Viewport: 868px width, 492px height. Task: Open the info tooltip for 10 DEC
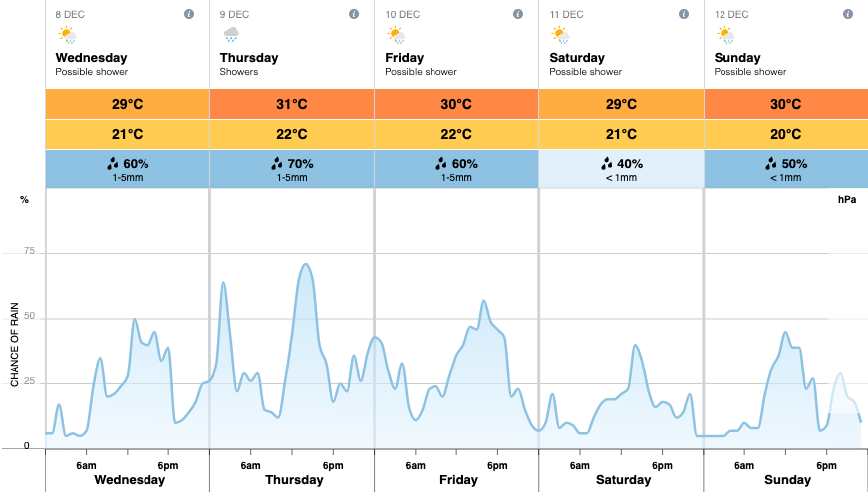pyautogui.click(x=518, y=14)
